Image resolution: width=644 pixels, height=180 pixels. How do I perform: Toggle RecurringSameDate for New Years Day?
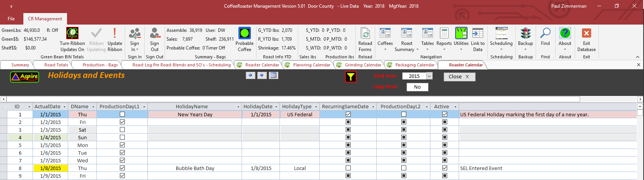click(348, 114)
